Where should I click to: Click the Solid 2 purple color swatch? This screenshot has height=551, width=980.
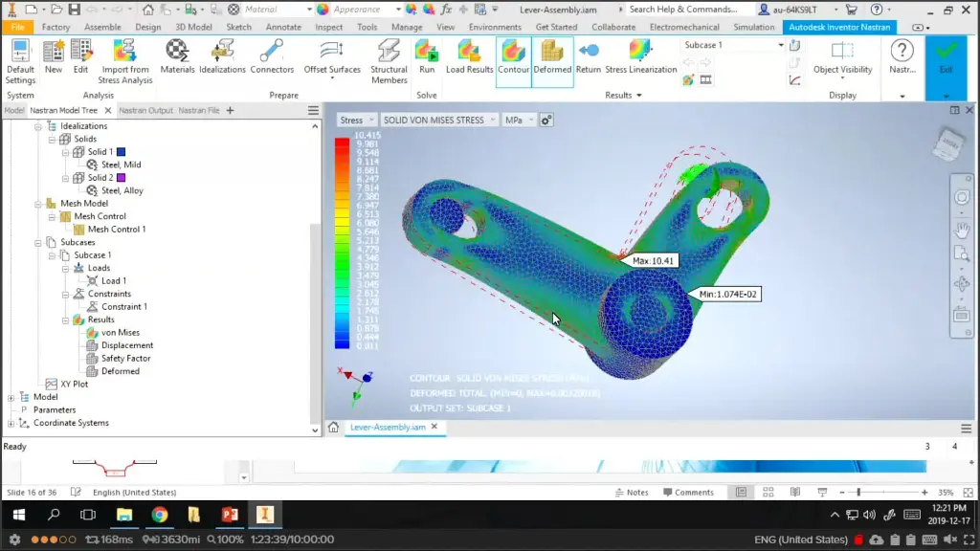pos(122,177)
